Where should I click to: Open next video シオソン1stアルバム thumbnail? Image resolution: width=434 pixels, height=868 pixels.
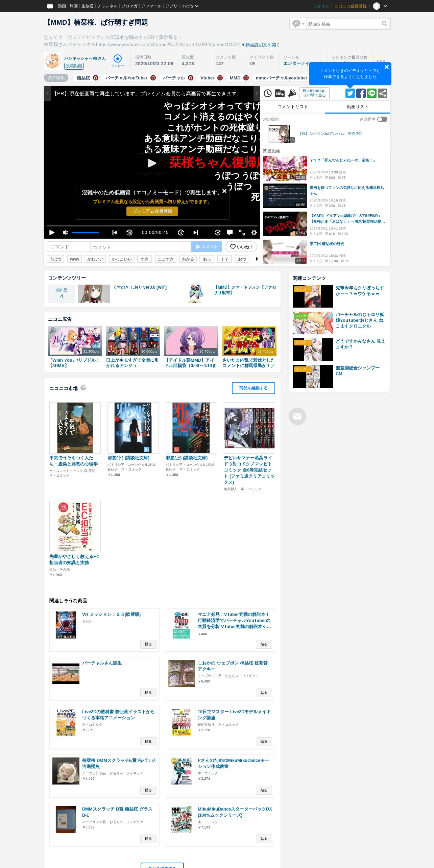tap(279, 134)
